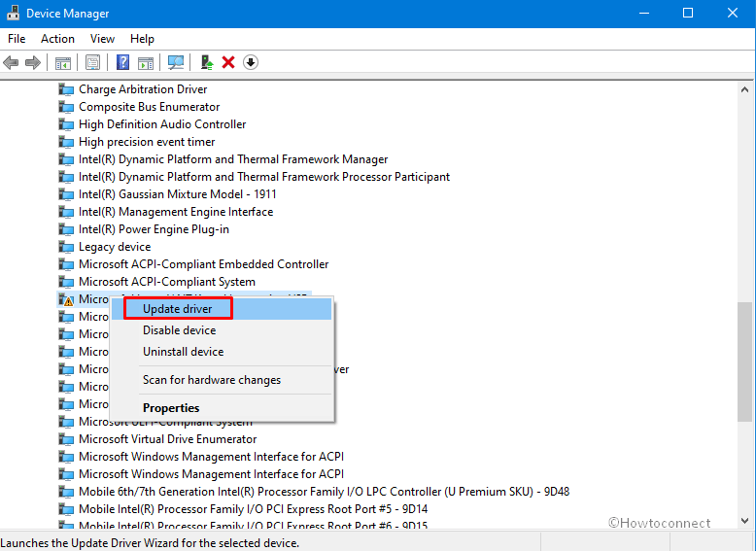Select Composite Bus Enumerator
The width and height of the screenshot is (756, 551).
coord(149,107)
